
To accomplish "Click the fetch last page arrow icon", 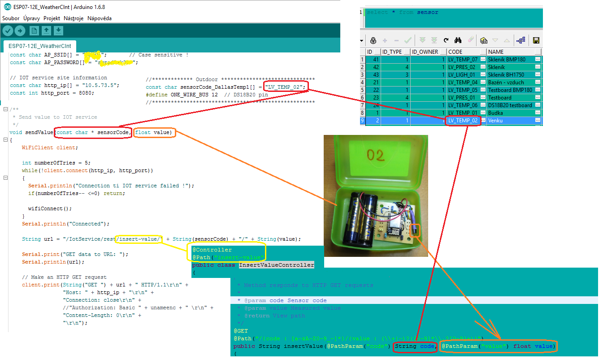I will (434, 40).
